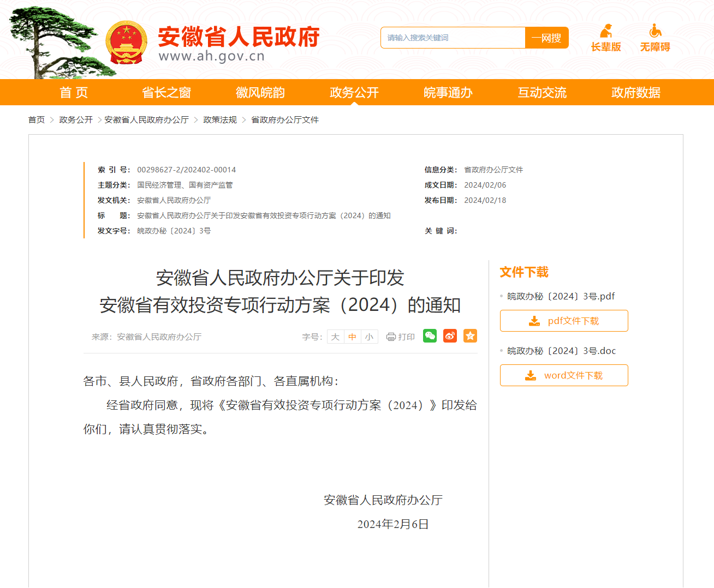Set font size to 中 (medium)
This screenshot has height=588, width=714.
352,337
